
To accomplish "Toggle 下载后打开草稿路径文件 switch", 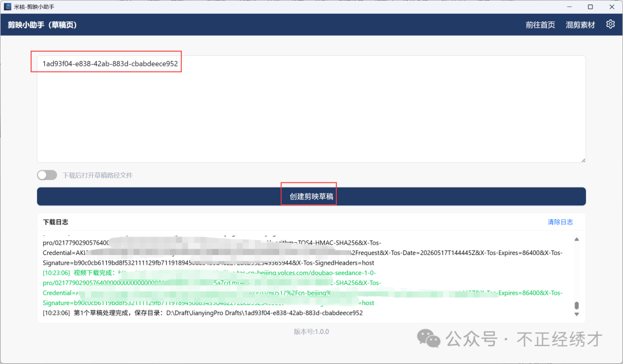I will [47, 175].
